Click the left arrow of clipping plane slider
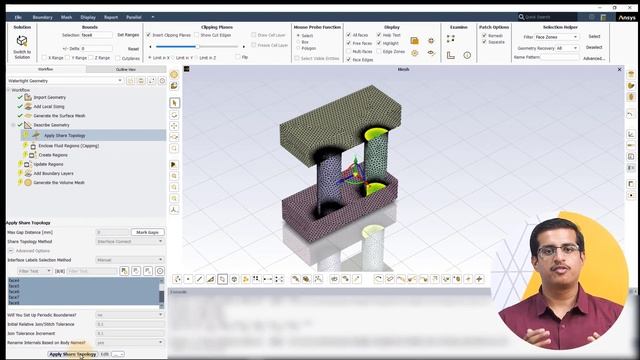 (150, 47)
